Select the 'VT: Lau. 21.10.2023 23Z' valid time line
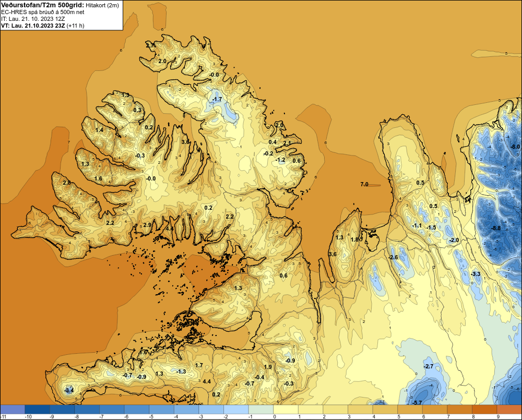Viewport: 522px width, 420px height. [x=33, y=26]
